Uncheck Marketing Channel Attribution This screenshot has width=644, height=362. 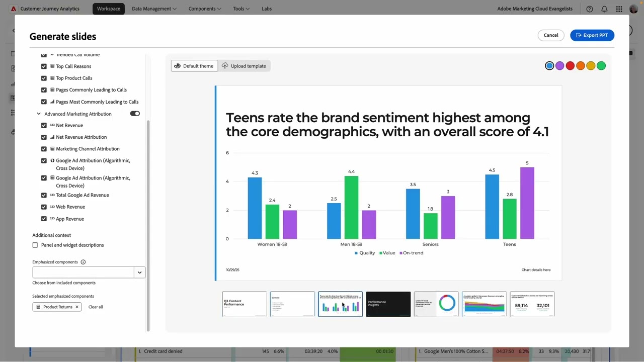pos(44,149)
